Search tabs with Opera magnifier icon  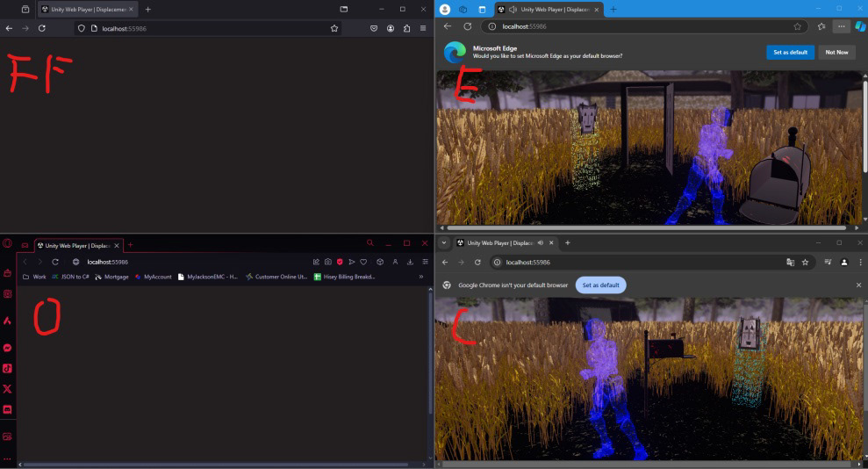point(370,243)
